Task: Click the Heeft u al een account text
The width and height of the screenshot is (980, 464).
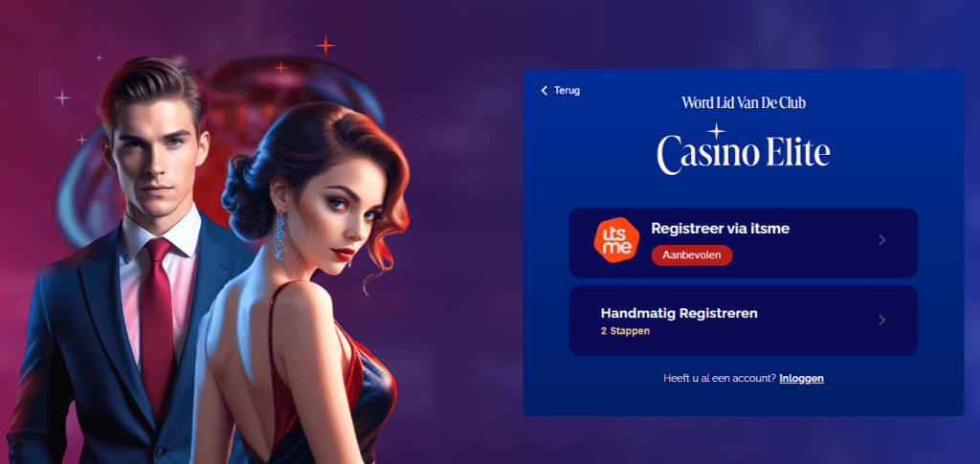Action: [720, 379]
